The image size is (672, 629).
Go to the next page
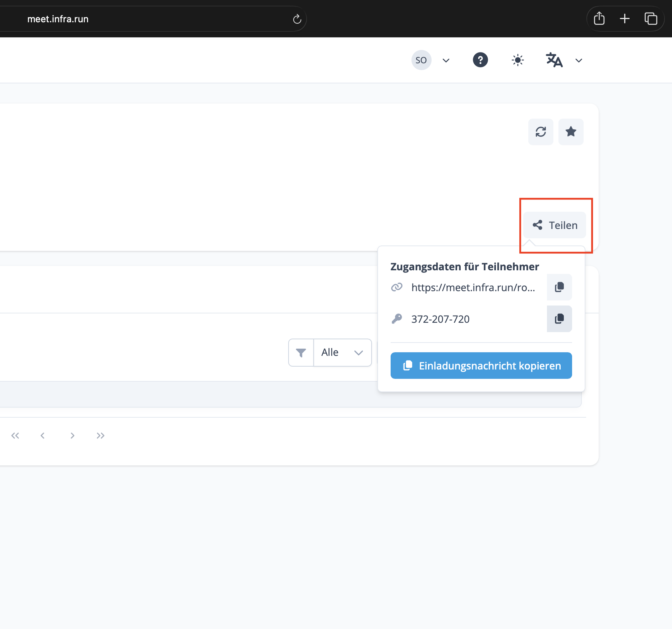click(x=72, y=436)
